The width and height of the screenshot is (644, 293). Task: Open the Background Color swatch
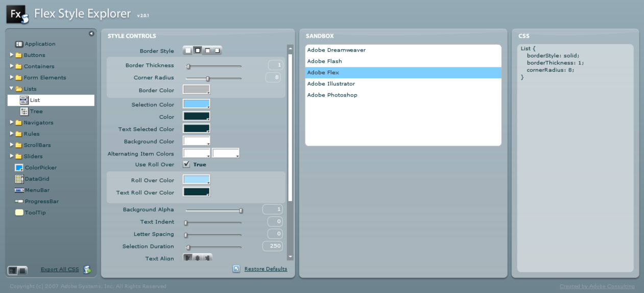197,141
